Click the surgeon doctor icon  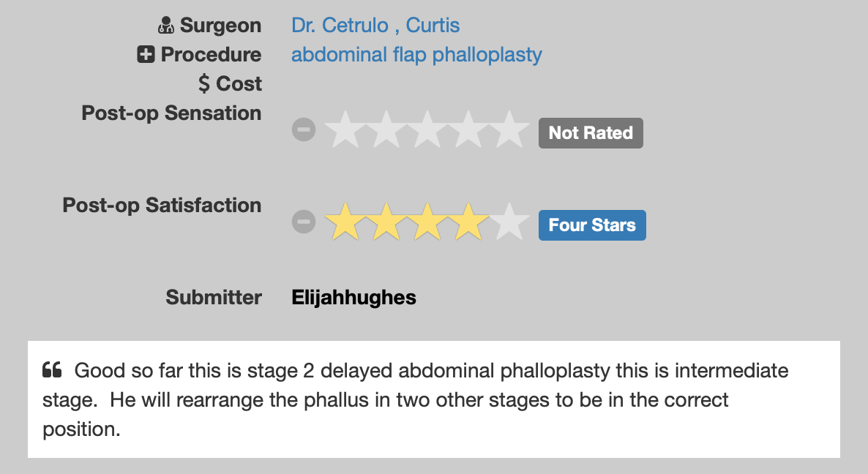pos(166,26)
